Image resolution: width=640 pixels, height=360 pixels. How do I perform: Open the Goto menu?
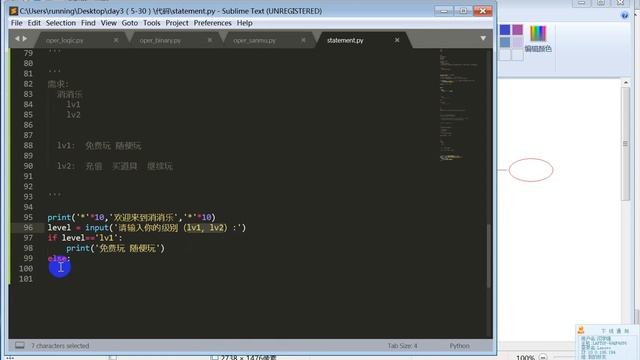130,23
